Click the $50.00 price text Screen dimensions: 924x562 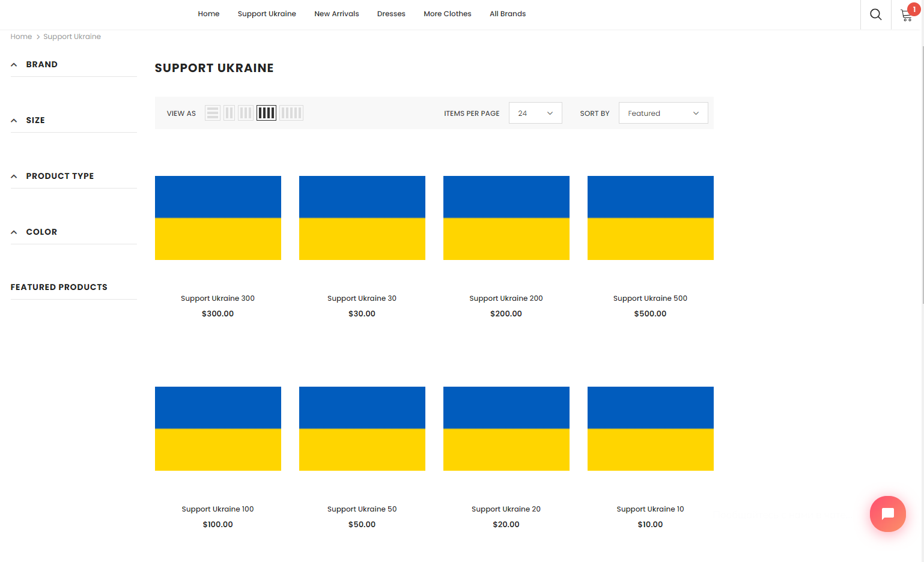click(362, 525)
